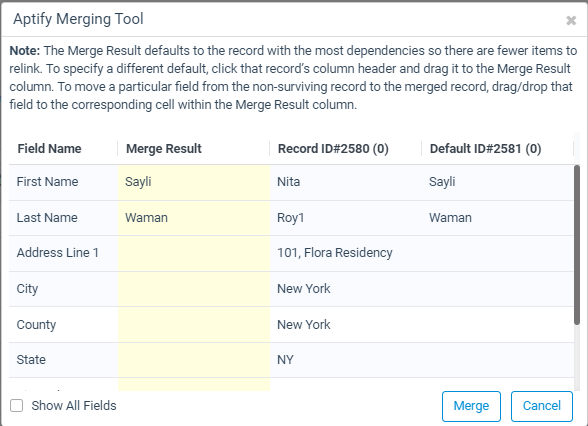Image resolution: width=588 pixels, height=426 pixels.
Task: Click the Merge button
Action: point(471,406)
